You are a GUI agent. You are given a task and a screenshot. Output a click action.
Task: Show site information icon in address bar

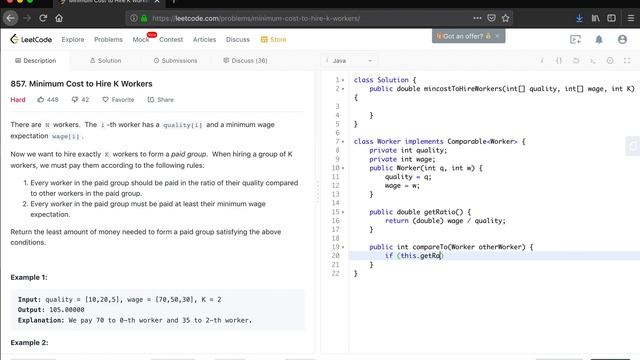click(133, 18)
